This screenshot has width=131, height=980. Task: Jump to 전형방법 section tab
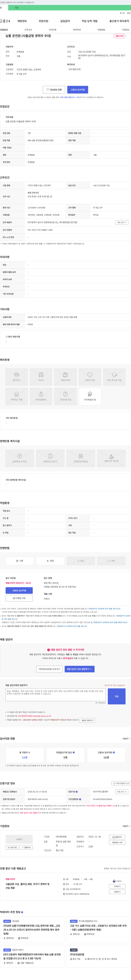tap(101, 30)
